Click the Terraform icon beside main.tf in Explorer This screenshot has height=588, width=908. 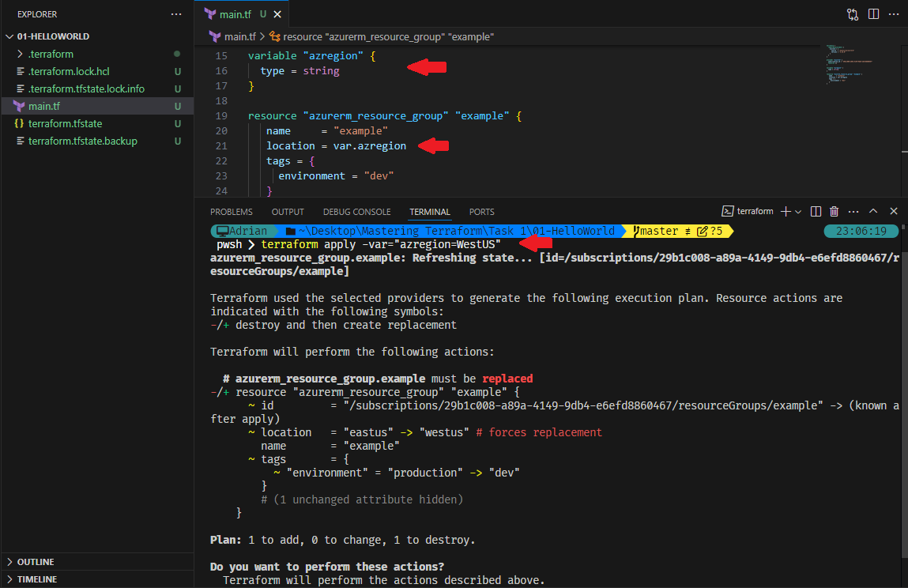[19, 106]
